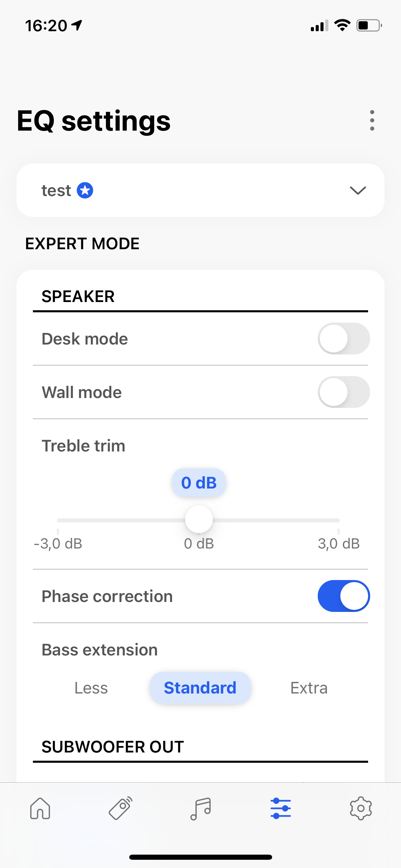Screen dimensions: 401x868
Task: Open the settings gear tab
Action: (x=361, y=808)
